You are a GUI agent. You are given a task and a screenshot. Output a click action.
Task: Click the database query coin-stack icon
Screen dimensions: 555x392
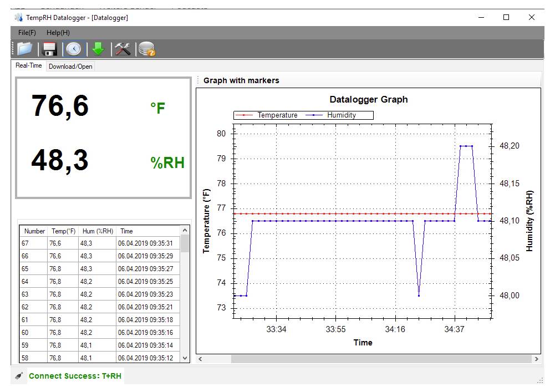[146, 49]
